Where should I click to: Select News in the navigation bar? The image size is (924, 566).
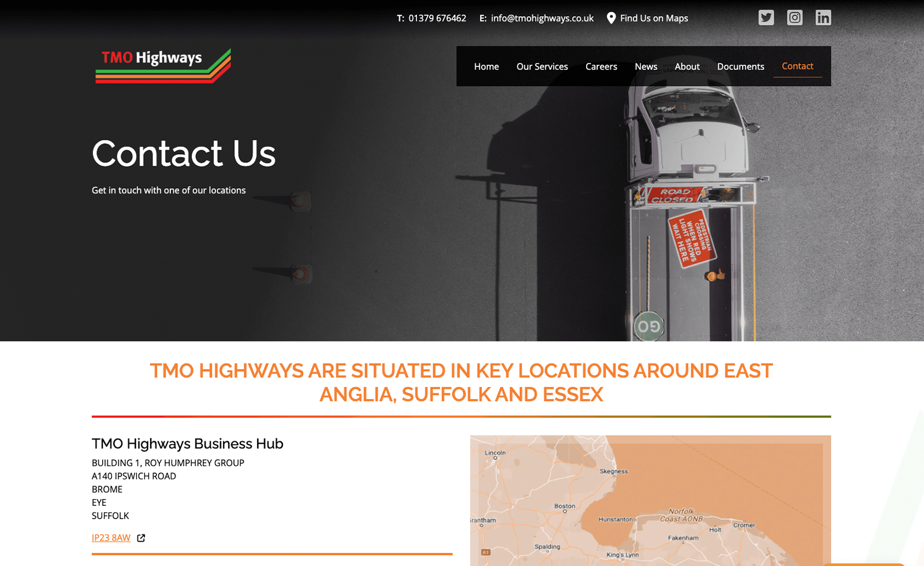tap(646, 66)
